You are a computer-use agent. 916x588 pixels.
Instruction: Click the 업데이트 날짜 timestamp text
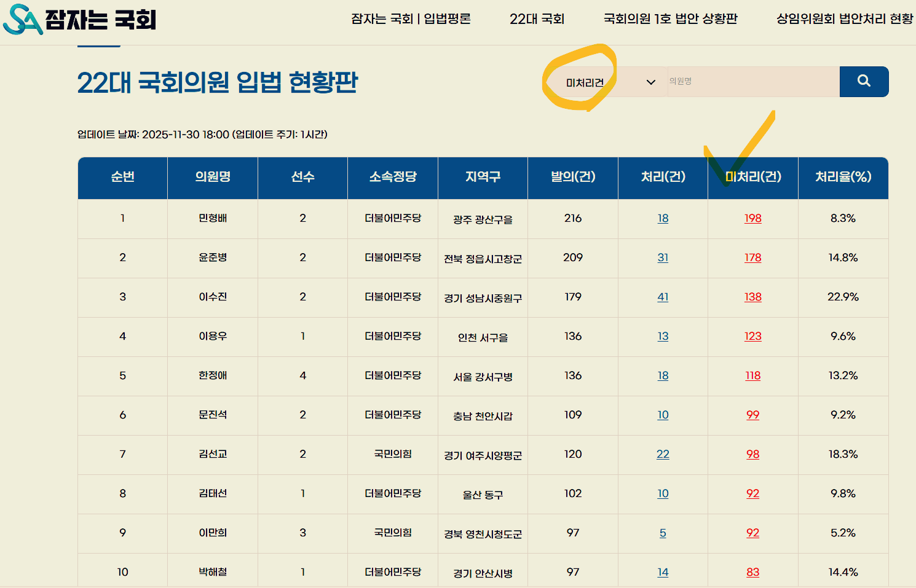pos(202,134)
